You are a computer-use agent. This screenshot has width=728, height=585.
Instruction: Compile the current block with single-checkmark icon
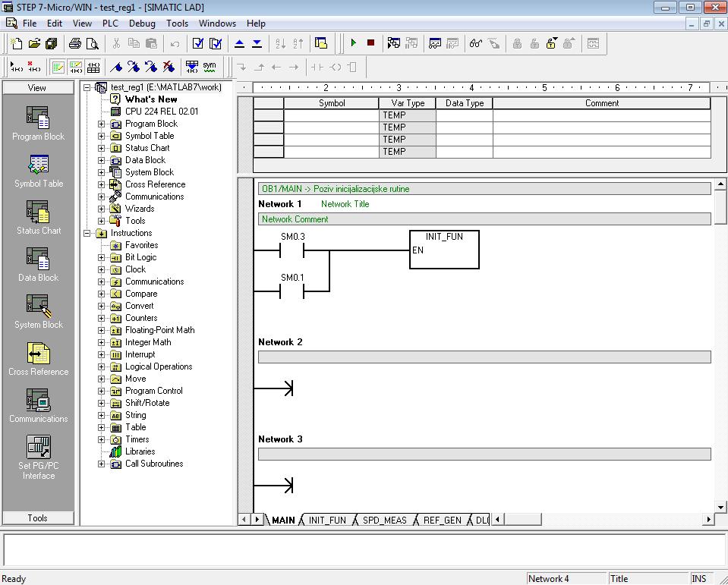pyautogui.click(x=198, y=43)
